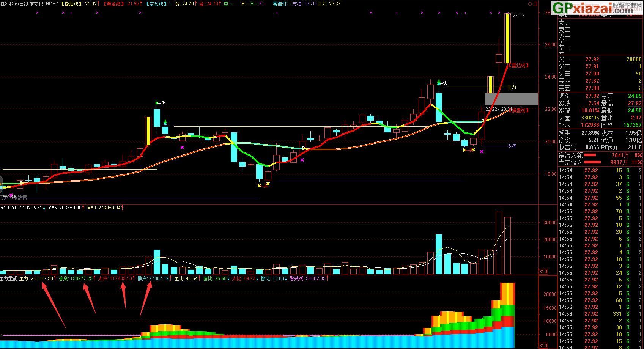Click the header value 支撑: 19.70
This screenshot has height=349, width=644.
pos(304,3)
